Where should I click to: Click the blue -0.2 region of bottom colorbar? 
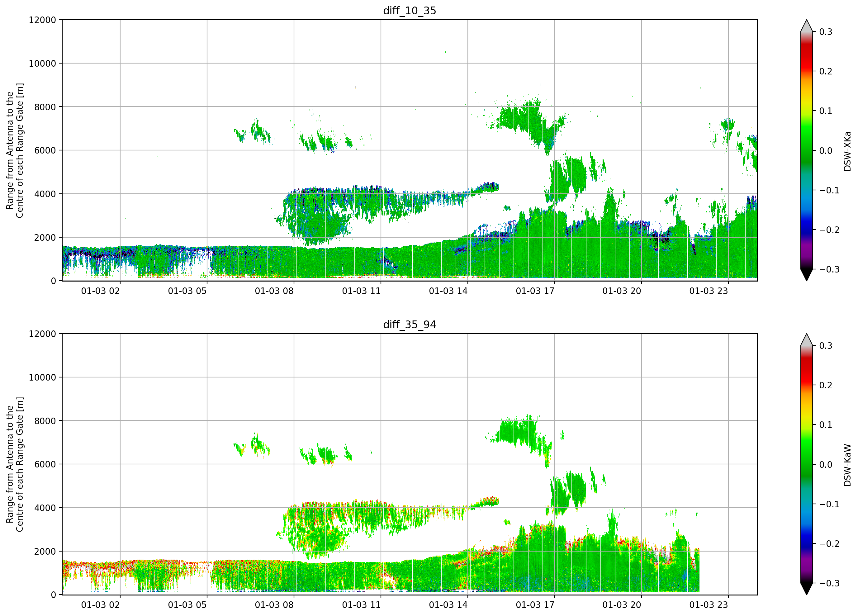[x=807, y=544]
